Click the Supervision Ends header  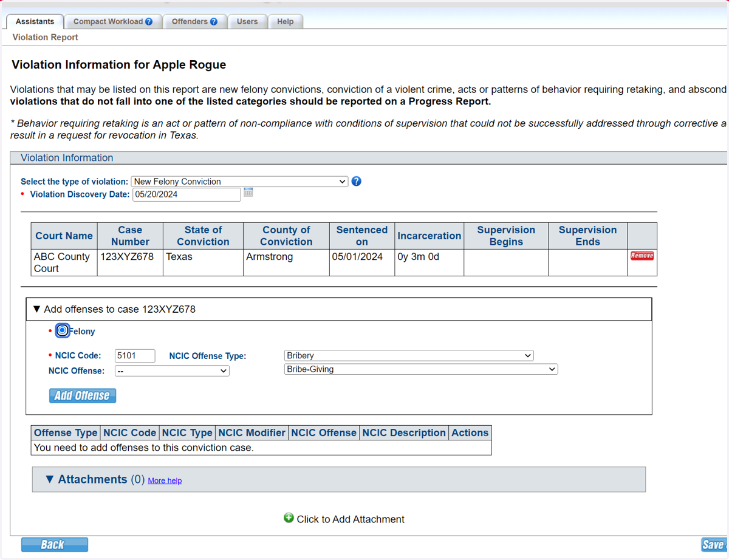[x=587, y=236]
